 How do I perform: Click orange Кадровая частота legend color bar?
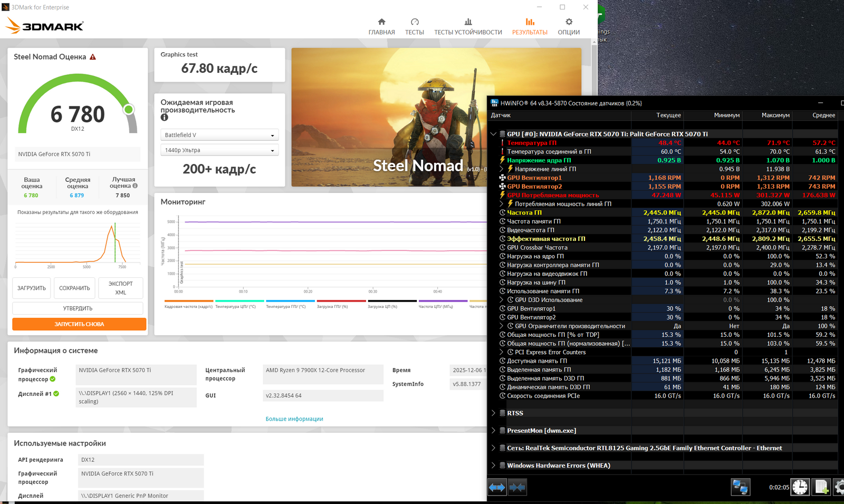click(x=189, y=301)
